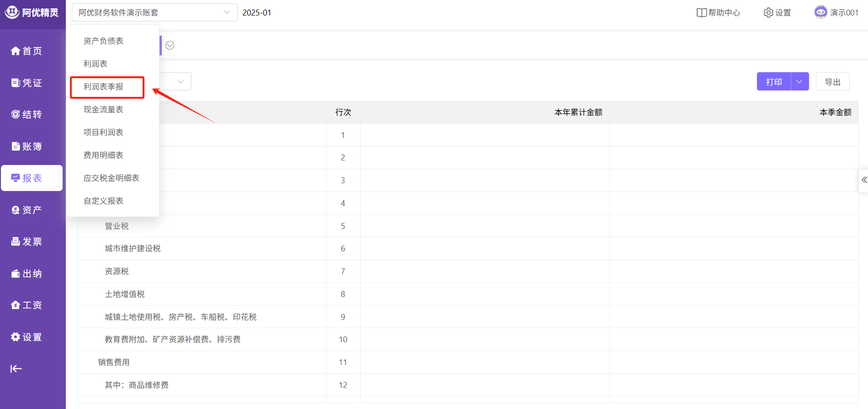
Task: Open the print options dropdown arrow
Action: click(799, 82)
